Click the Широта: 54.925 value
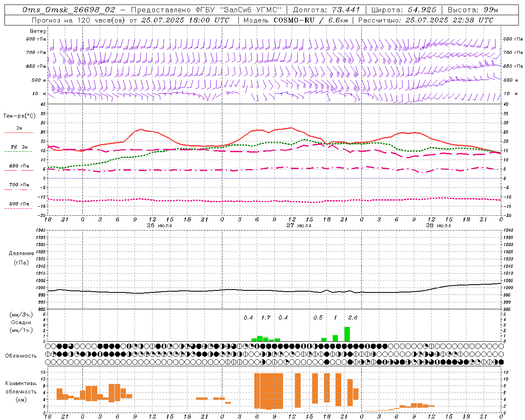The image size is (525, 420). pos(404,10)
